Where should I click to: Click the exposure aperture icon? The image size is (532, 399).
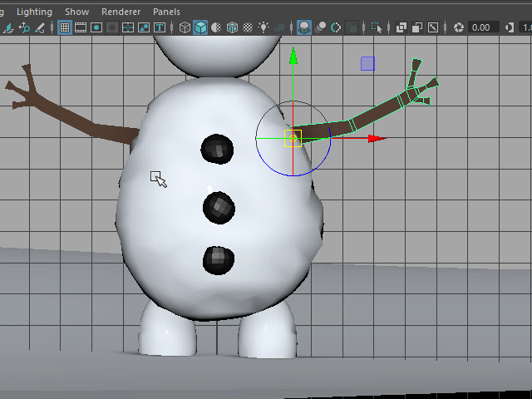coord(458,27)
